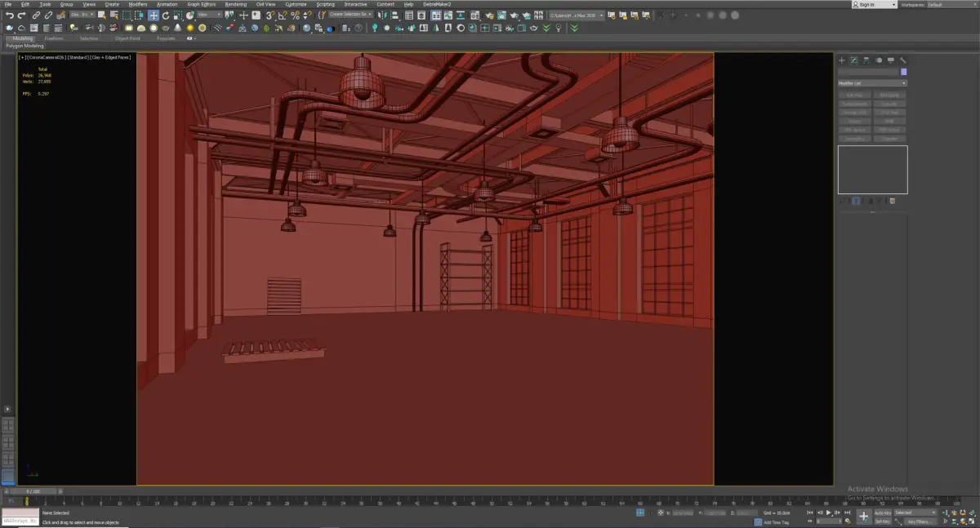The width and height of the screenshot is (980, 528).
Task: Toggle the selection lock isolate icon in status bar
Action: pyautogui.click(x=640, y=512)
